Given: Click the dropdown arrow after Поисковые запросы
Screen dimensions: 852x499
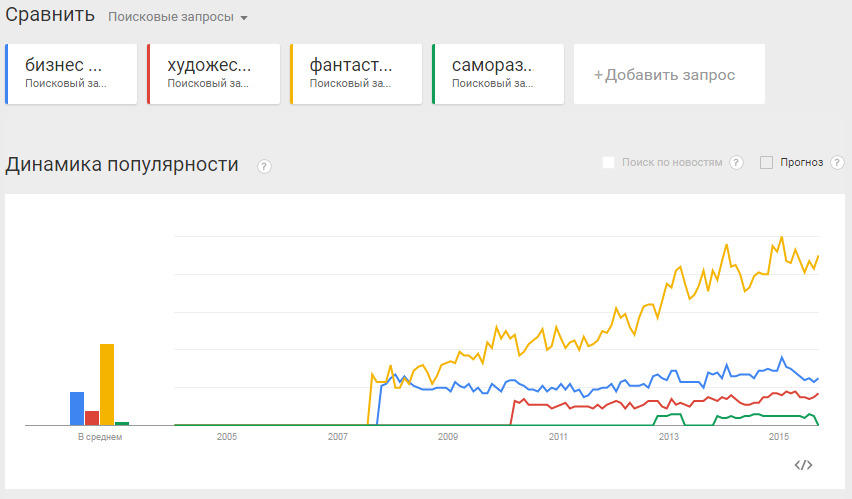Looking at the screenshot, I should tap(244, 18).
